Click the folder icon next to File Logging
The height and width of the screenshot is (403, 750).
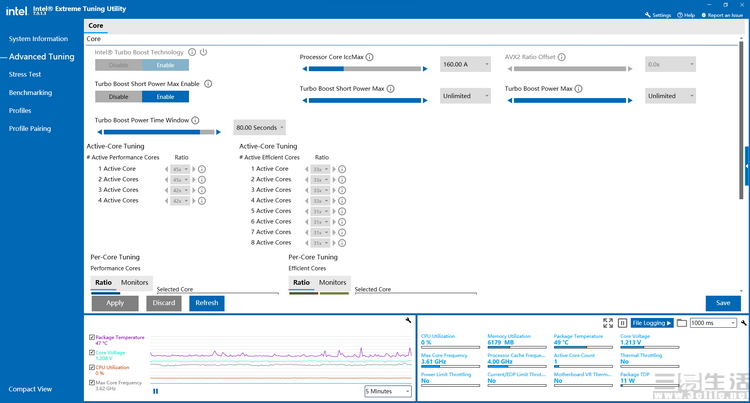tap(682, 323)
